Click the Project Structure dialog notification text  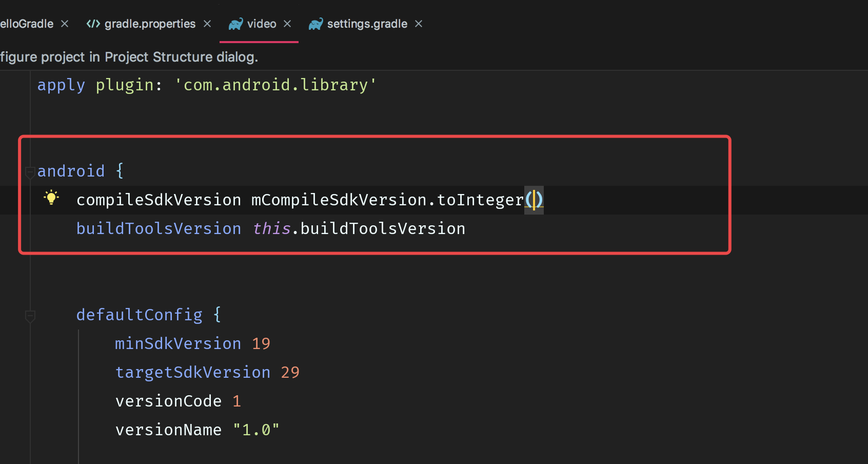point(129,57)
